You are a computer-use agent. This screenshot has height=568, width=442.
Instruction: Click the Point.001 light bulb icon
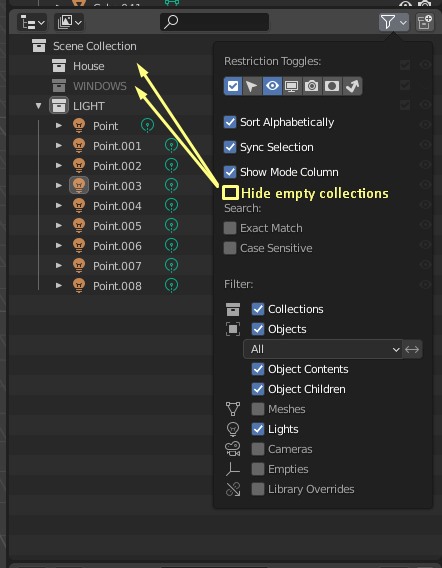(x=79, y=146)
